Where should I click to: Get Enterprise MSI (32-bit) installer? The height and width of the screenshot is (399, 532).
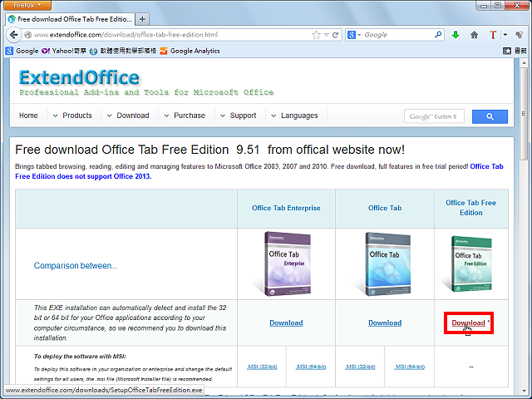click(x=262, y=367)
